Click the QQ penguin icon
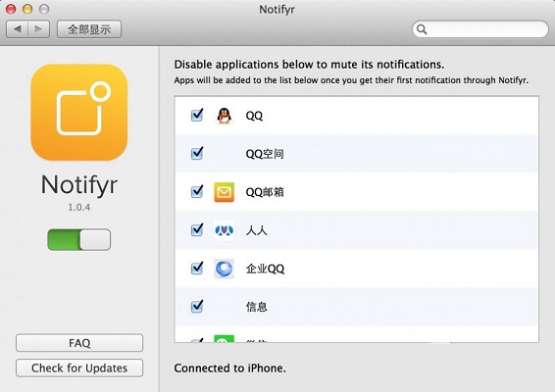This screenshot has height=392, width=555. point(224,116)
